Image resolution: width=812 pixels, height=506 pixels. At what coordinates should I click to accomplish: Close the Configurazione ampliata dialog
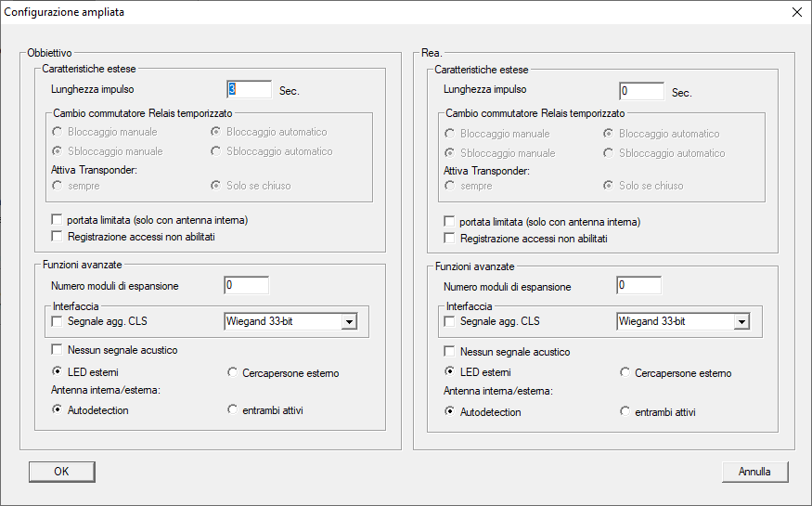click(x=796, y=12)
